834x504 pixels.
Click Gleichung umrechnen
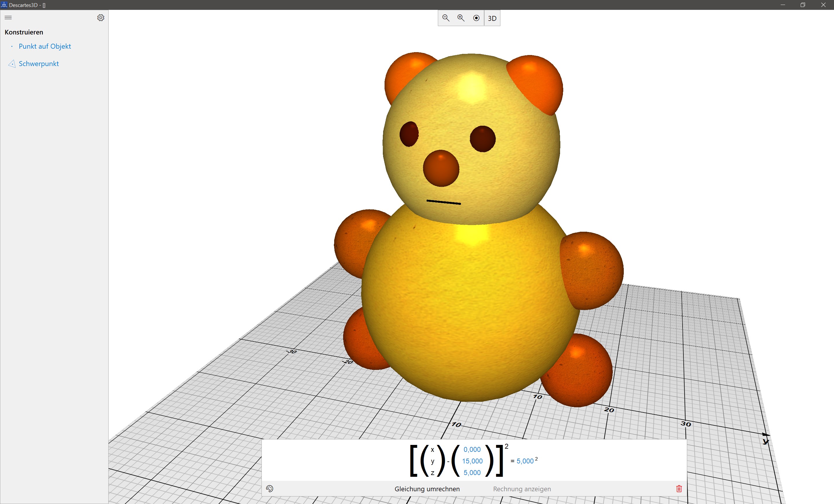click(x=427, y=489)
